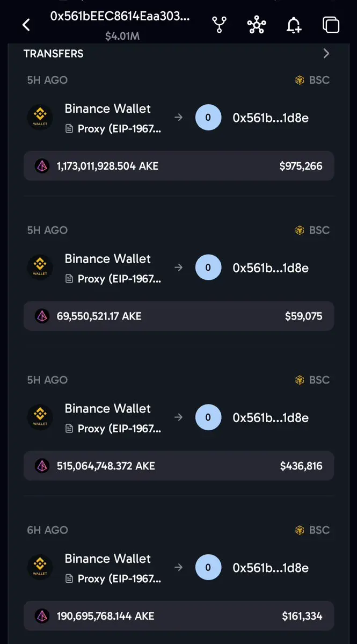Open the Proxy (EIP-1967 contract label in the last transfer
The height and width of the screenshot is (644, 357).
[114, 578]
